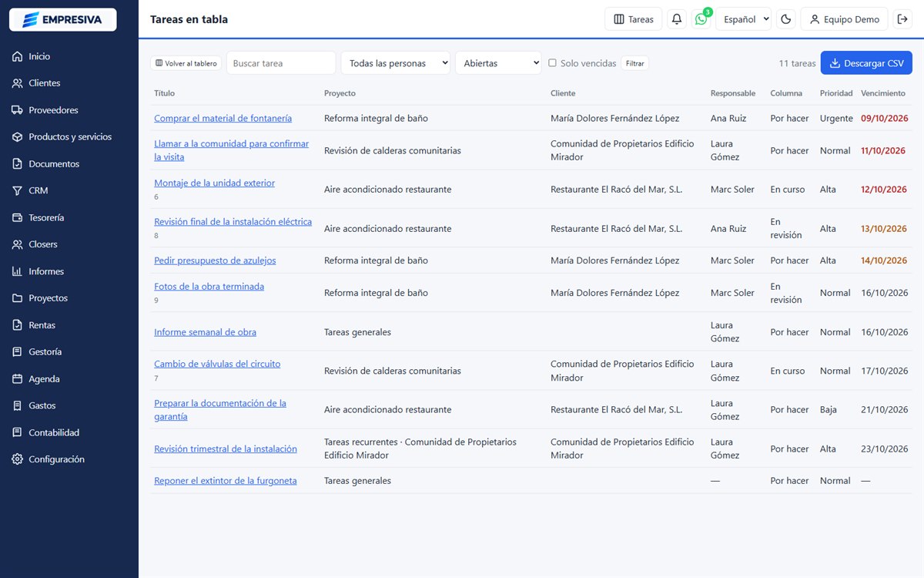Toggle dark mode moon icon
The image size is (924, 578).
tap(786, 19)
